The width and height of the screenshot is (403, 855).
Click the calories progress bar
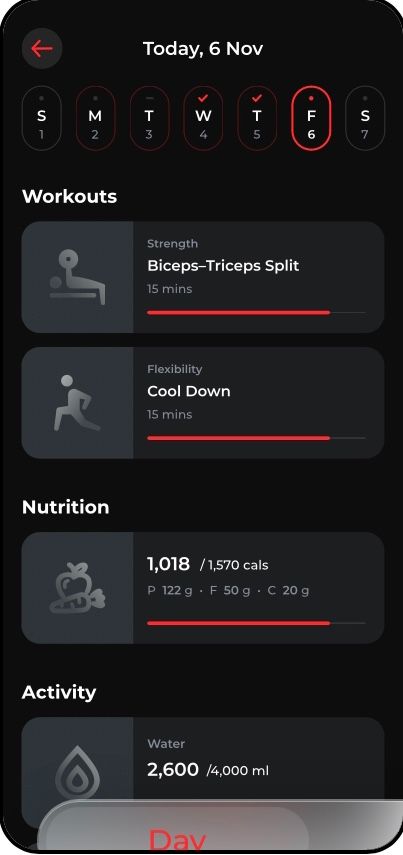click(256, 623)
